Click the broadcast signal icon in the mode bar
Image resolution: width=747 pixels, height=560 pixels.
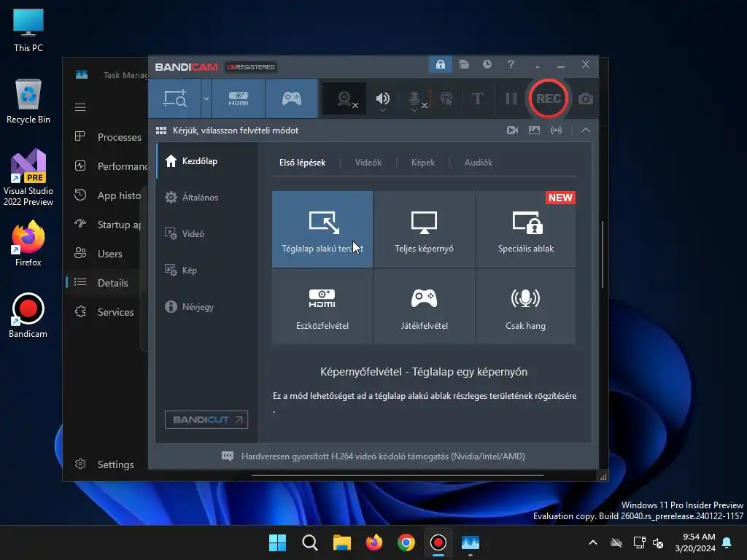[556, 130]
